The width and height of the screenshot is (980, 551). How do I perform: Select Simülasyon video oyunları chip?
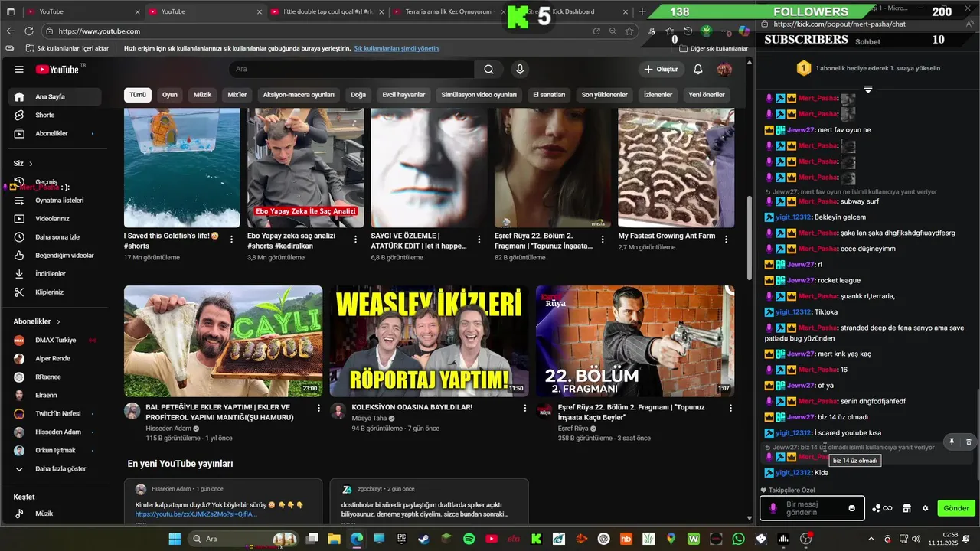click(x=479, y=95)
